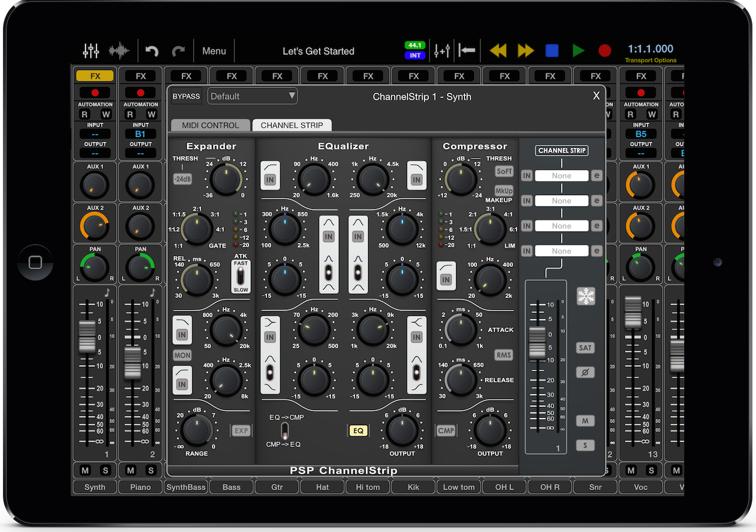Click the snowflake freeze icon
Screen dimensions: 756x532
[585, 296]
